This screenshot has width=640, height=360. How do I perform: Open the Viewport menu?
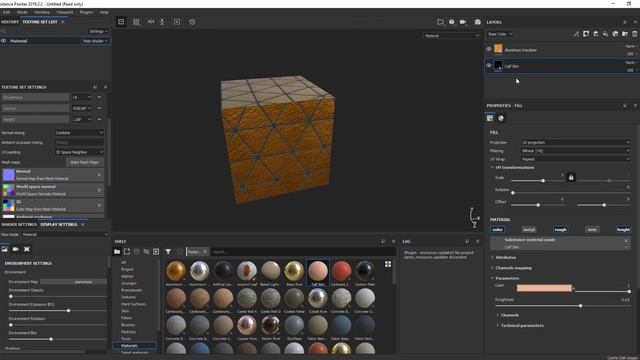click(64, 12)
